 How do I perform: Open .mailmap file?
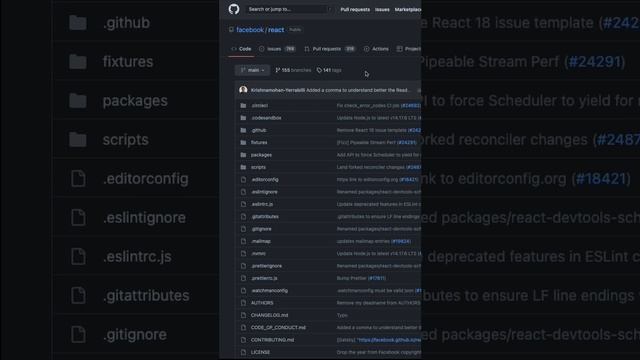(x=261, y=241)
